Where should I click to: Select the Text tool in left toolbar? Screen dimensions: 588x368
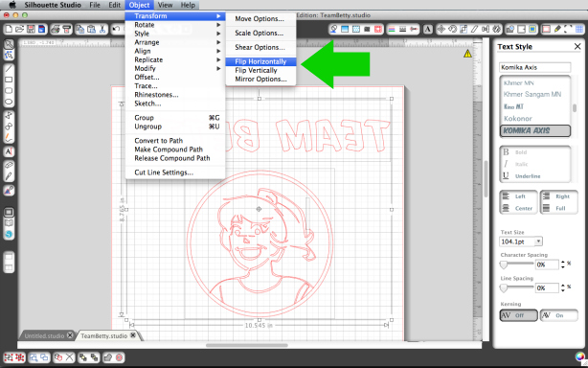(9, 151)
